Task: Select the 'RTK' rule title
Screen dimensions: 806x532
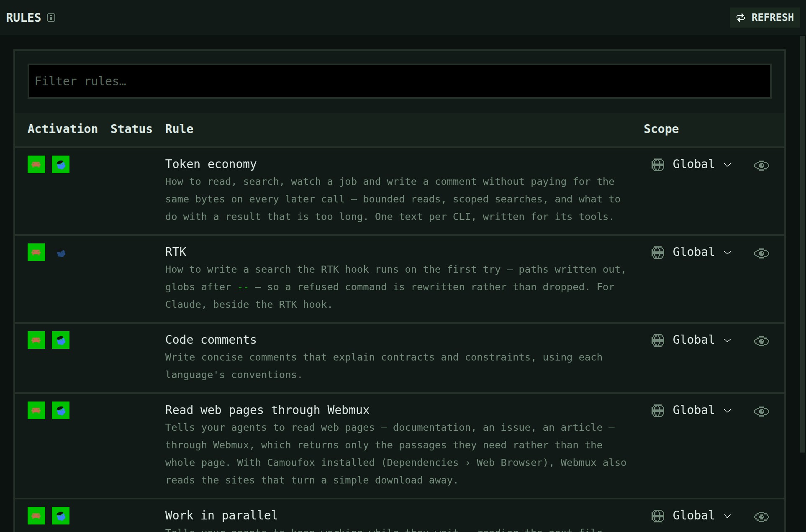Action: tap(176, 252)
